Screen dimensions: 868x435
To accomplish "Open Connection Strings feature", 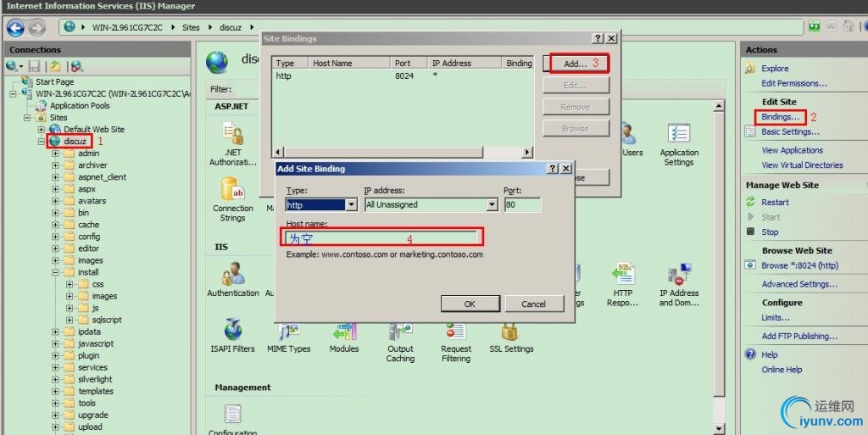I will (x=233, y=199).
